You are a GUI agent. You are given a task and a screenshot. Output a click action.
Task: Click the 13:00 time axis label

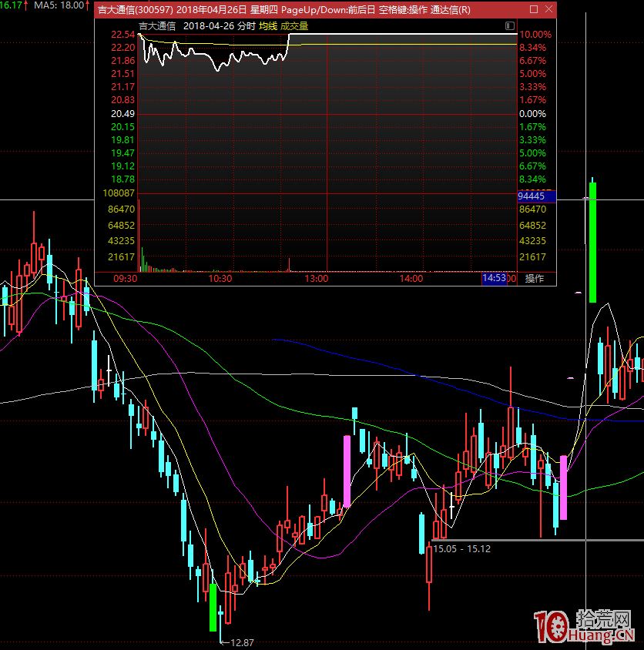pos(317,279)
